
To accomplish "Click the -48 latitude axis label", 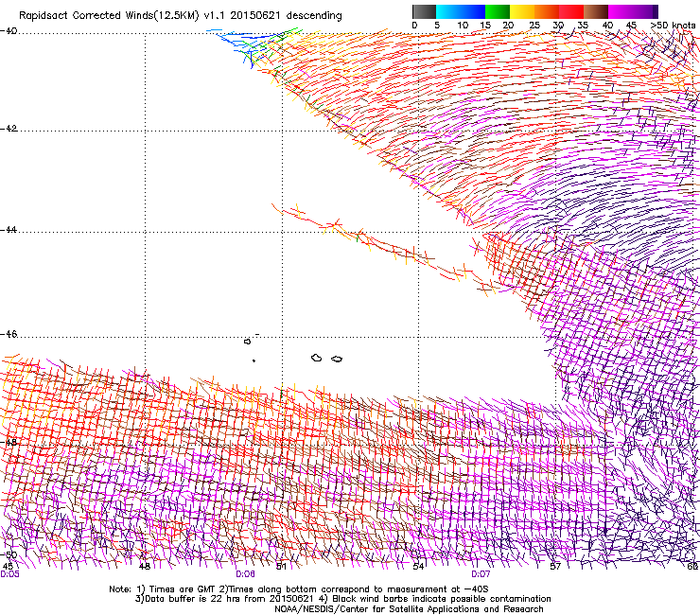I will [x=8, y=442].
